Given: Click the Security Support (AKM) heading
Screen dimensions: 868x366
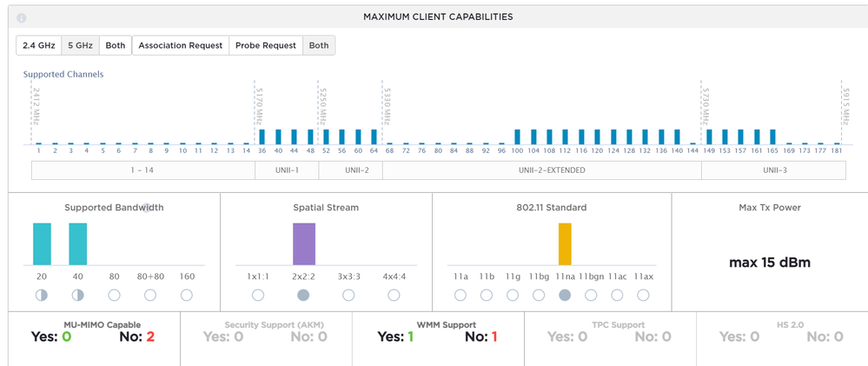Looking at the screenshot, I should click(274, 325).
